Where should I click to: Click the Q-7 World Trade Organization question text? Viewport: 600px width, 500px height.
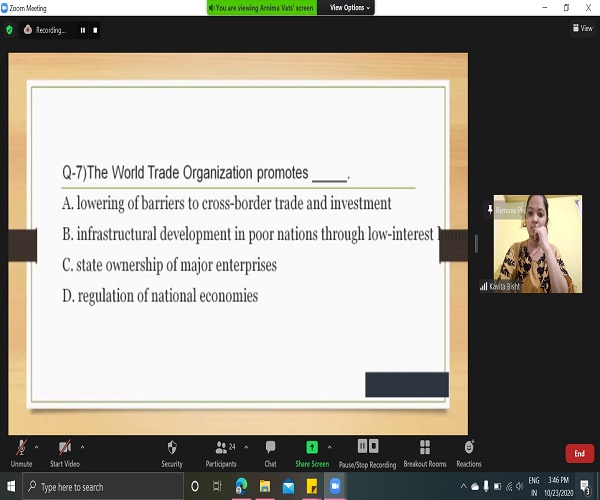(x=206, y=173)
